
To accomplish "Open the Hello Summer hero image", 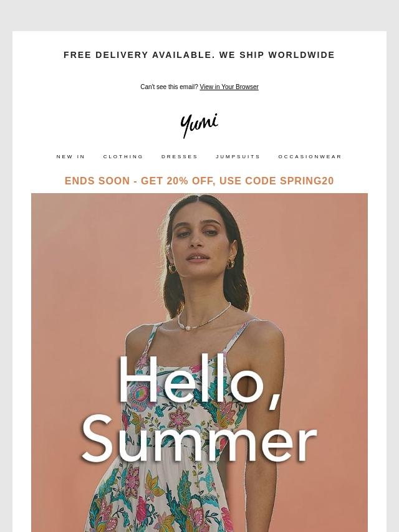I will (x=199, y=363).
